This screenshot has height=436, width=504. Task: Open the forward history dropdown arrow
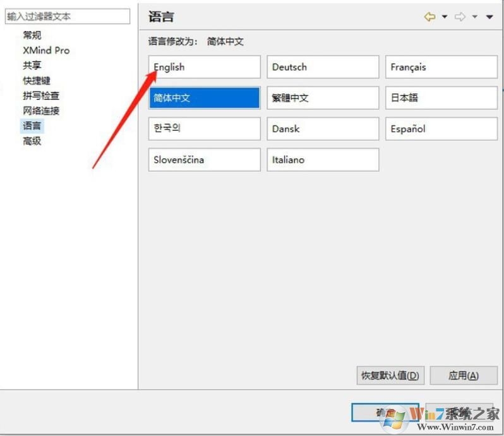pos(474,16)
